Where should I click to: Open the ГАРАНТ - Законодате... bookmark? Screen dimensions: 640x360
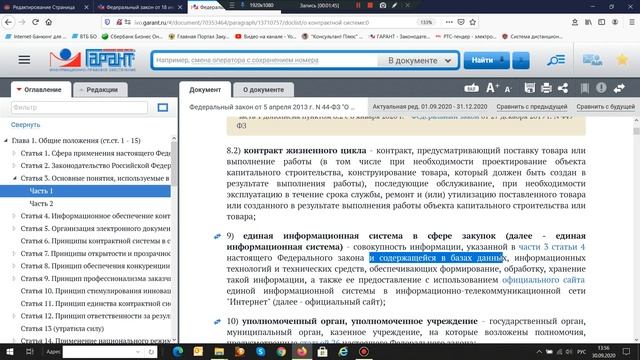point(399,36)
